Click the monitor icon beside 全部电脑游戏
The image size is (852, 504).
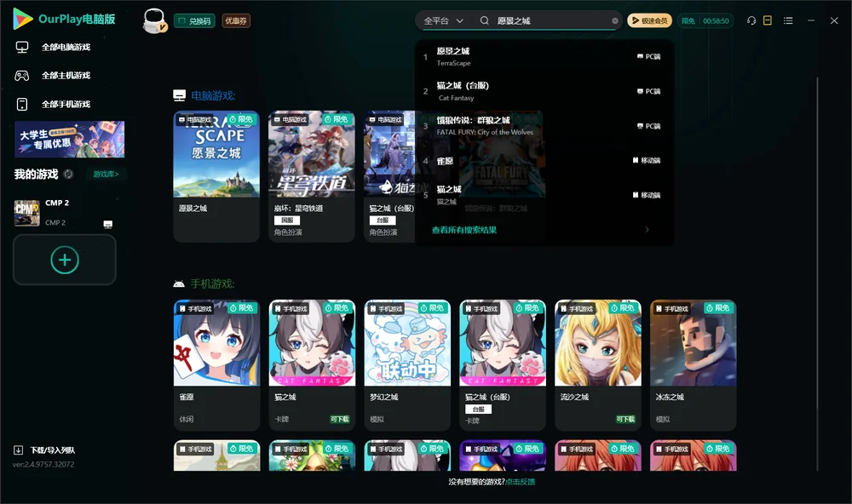pyautogui.click(x=22, y=48)
